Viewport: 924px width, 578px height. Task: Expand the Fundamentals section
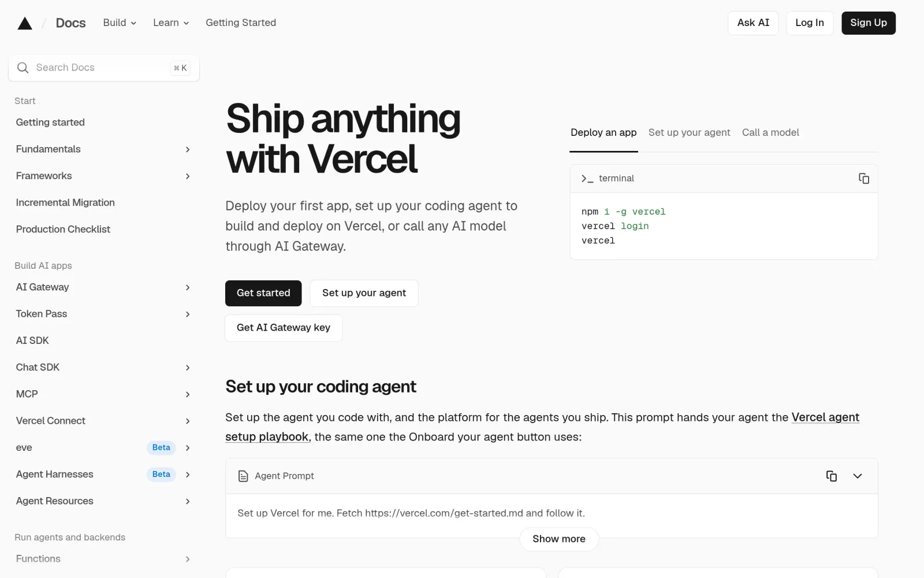click(188, 149)
